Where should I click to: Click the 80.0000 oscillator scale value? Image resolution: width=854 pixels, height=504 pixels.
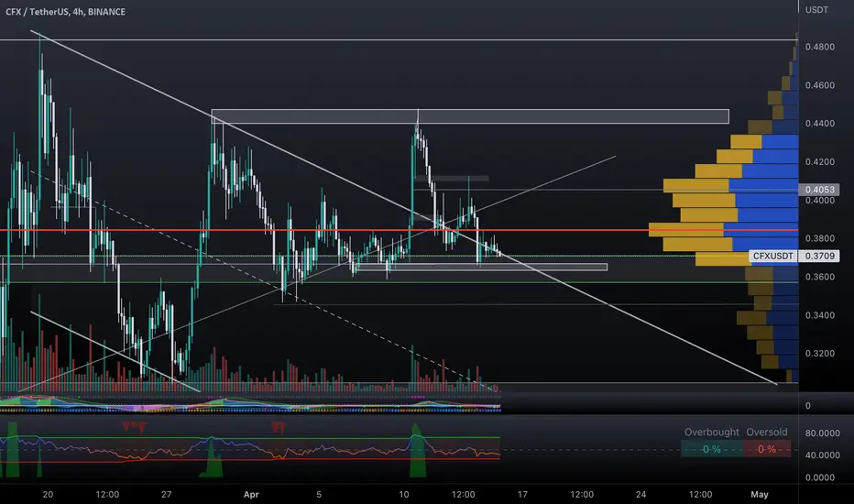[x=823, y=433]
